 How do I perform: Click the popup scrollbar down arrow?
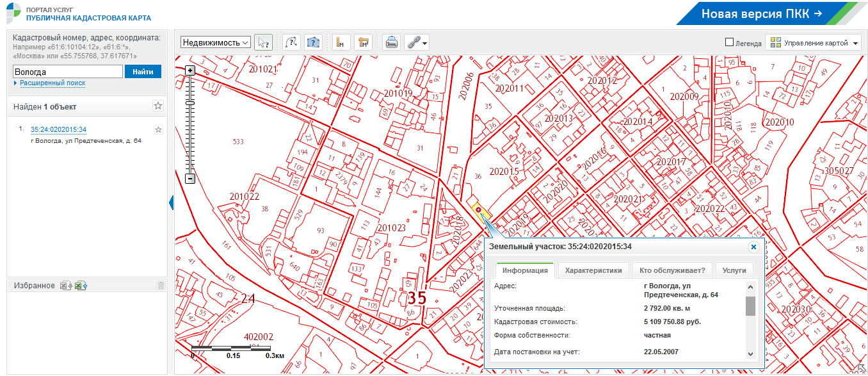pos(750,354)
